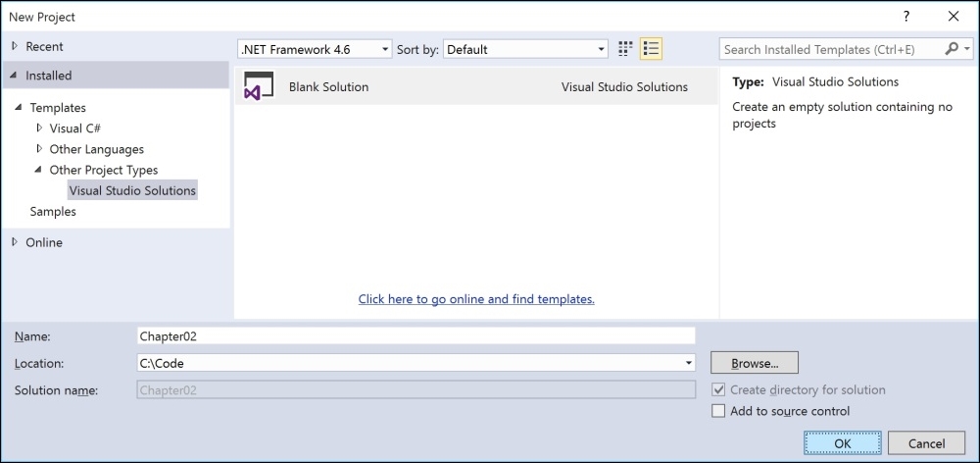Image resolution: width=980 pixels, height=463 pixels.
Task: Enable Add to source control checkbox
Action: click(x=718, y=411)
